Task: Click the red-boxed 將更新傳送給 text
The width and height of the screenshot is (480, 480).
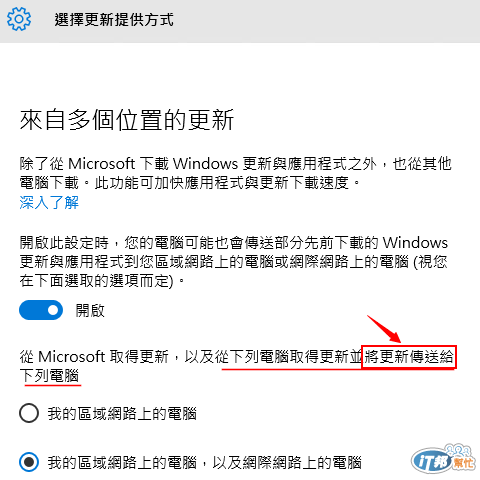Action: click(x=409, y=357)
